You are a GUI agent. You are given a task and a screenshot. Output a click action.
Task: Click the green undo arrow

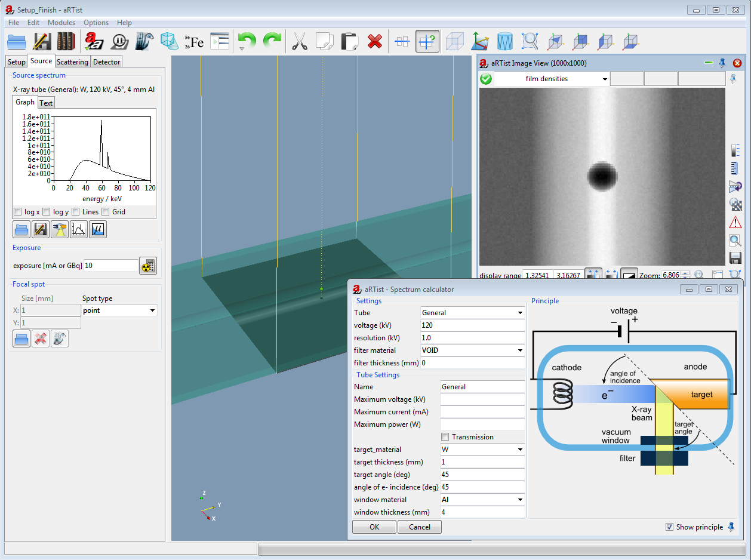pyautogui.click(x=247, y=42)
